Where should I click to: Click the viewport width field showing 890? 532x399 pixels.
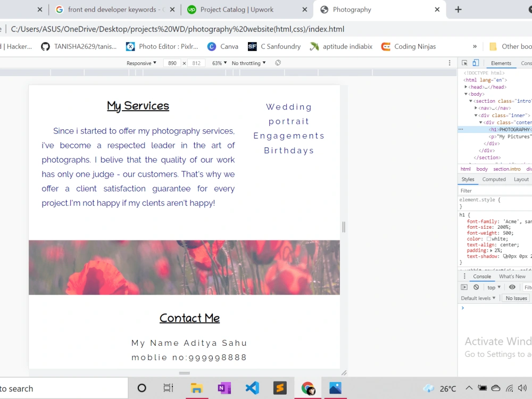[172, 63]
